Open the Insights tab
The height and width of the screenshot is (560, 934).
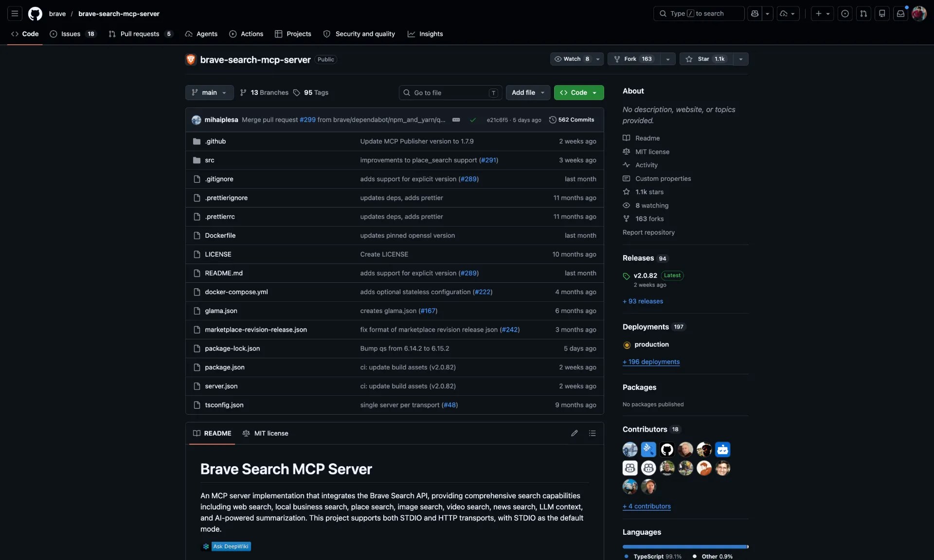click(425, 34)
